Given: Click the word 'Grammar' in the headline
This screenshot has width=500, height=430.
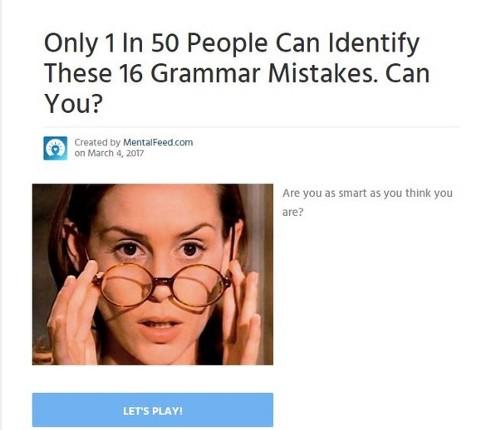Looking at the screenshot, I should (205, 74).
